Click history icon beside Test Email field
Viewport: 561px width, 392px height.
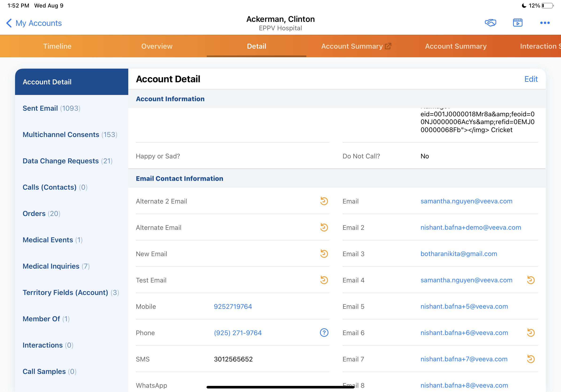click(324, 280)
